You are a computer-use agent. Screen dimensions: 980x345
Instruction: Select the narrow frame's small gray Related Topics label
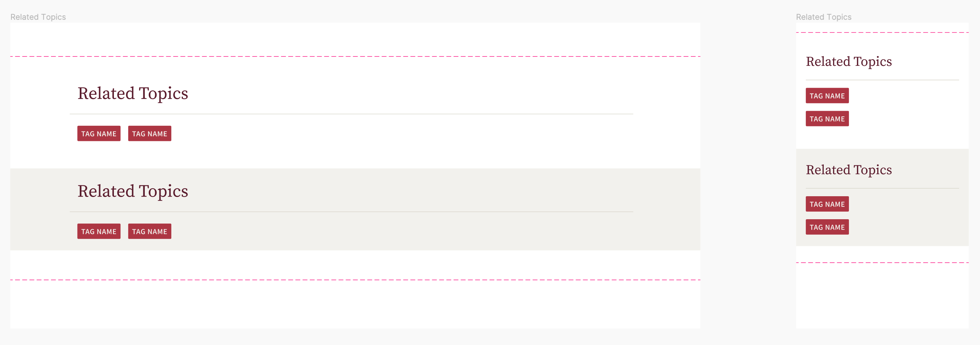click(x=824, y=17)
